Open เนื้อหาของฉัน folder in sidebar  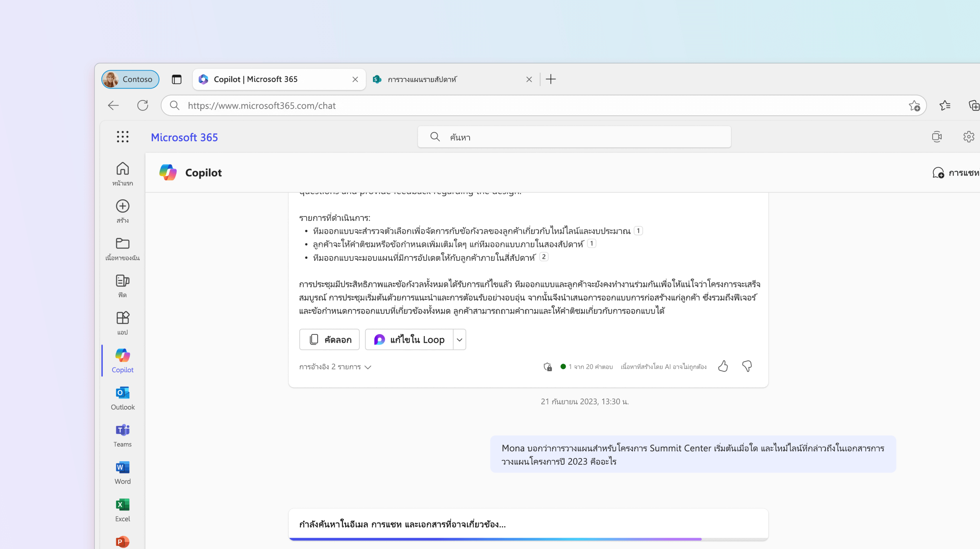pyautogui.click(x=122, y=249)
